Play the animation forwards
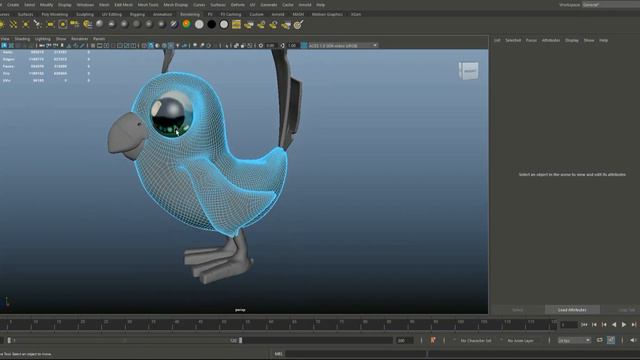This screenshot has width=640, height=360. coord(624,324)
